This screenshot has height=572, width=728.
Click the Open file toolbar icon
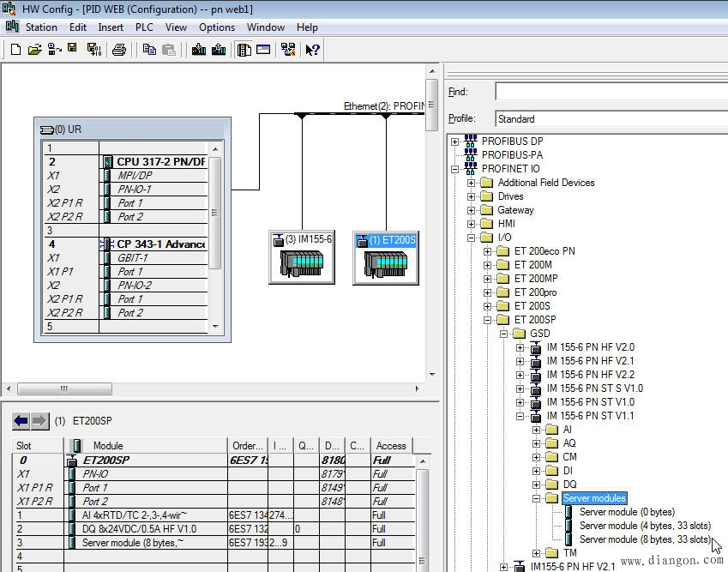tap(34, 50)
